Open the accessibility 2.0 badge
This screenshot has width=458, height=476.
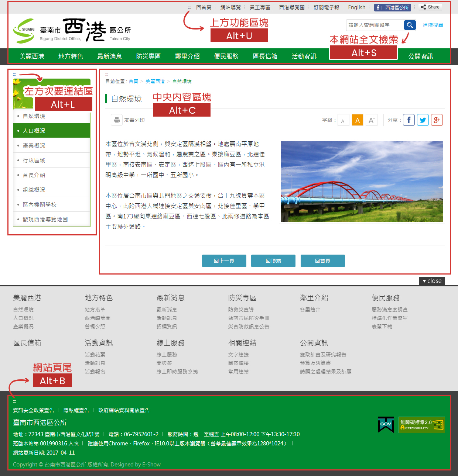tap(421, 425)
